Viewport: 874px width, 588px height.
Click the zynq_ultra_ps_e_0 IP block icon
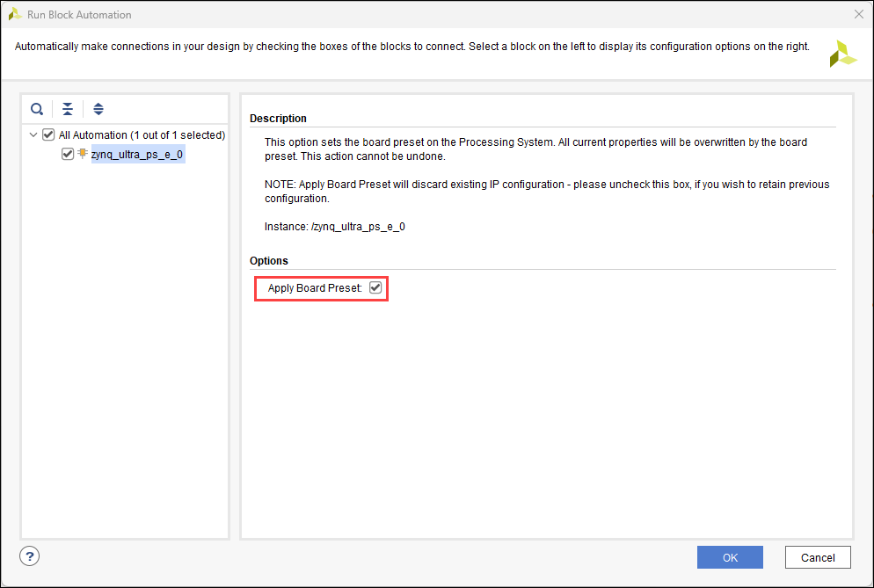83,154
